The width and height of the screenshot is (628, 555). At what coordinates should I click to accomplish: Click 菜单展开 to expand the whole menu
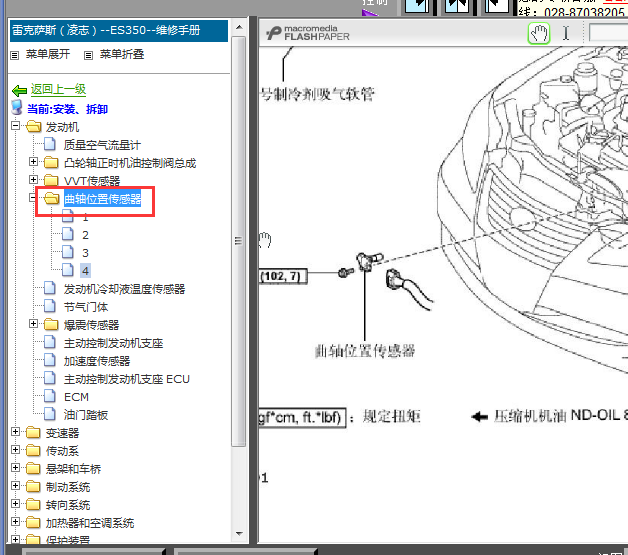coord(48,54)
